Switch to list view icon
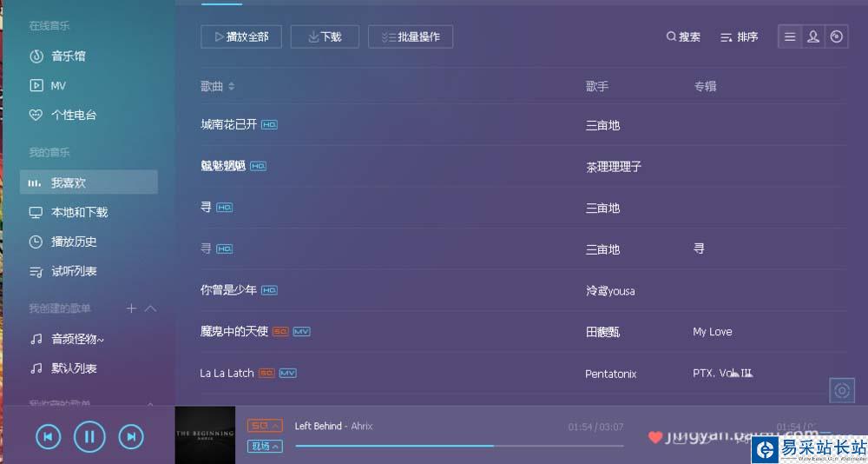The height and width of the screenshot is (464, 868). (x=790, y=36)
